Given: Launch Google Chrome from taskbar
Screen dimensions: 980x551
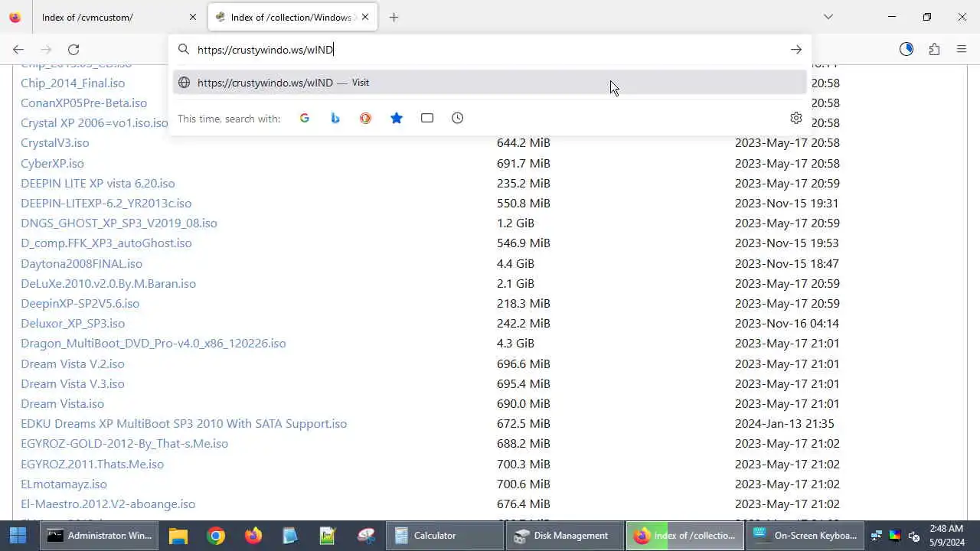Looking at the screenshot, I should tap(216, 536).
